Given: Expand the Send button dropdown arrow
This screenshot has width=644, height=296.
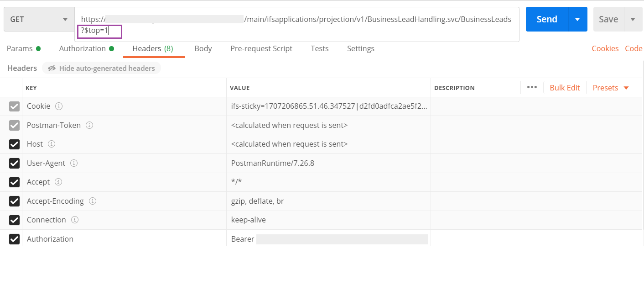Looking at the screenshot, I should click(577, 19).
